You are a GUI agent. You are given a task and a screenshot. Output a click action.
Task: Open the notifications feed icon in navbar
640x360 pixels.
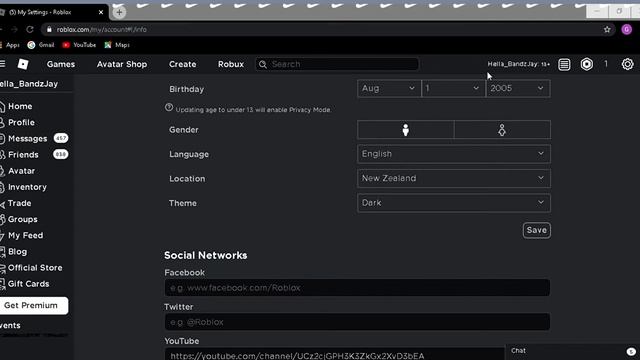564,64
